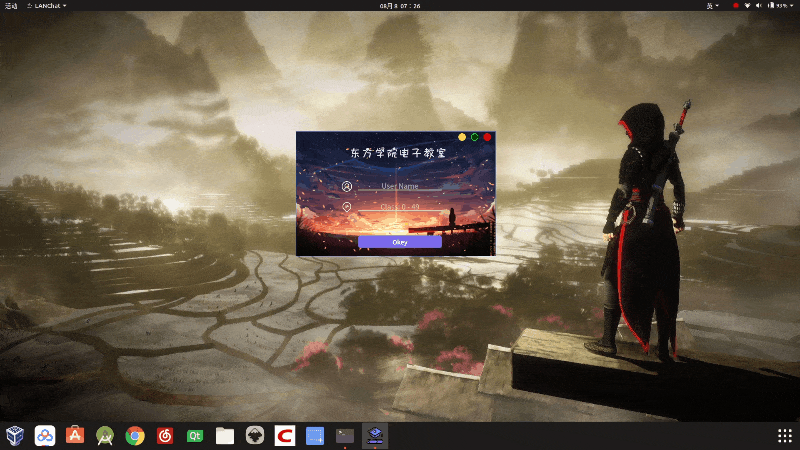Click the location pin icon beside Class field

[347, 207]
